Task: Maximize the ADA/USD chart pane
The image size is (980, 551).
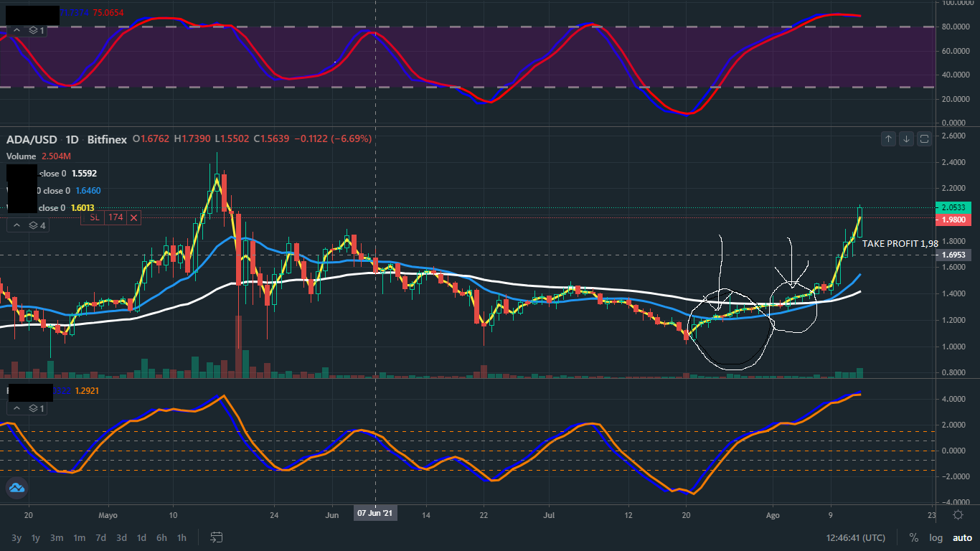Action: click(924, 138)
